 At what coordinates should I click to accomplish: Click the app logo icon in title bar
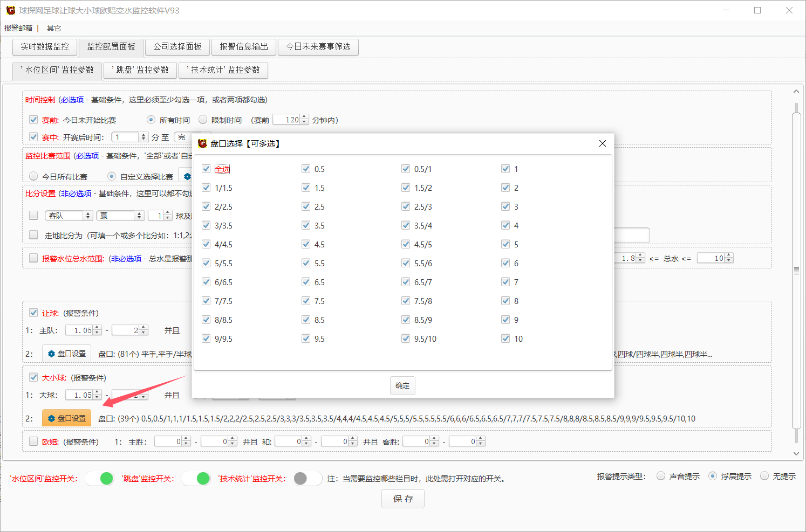(x=10, y=10)
